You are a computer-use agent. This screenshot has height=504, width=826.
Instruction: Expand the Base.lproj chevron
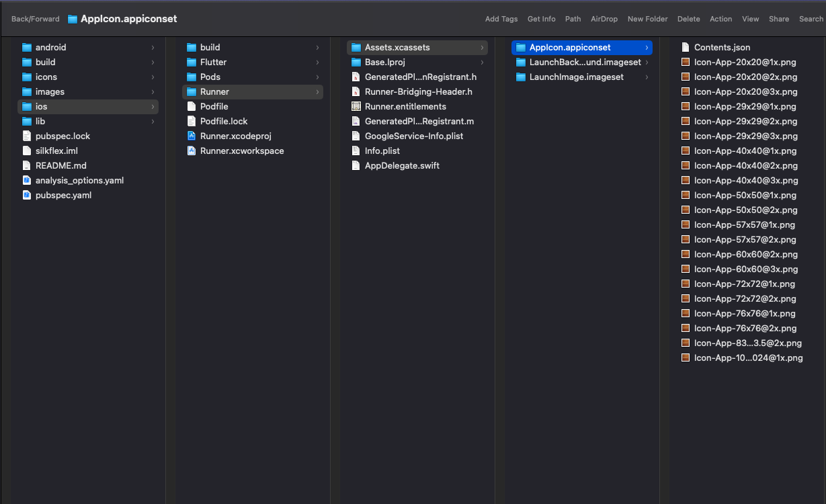coord(482,62)
